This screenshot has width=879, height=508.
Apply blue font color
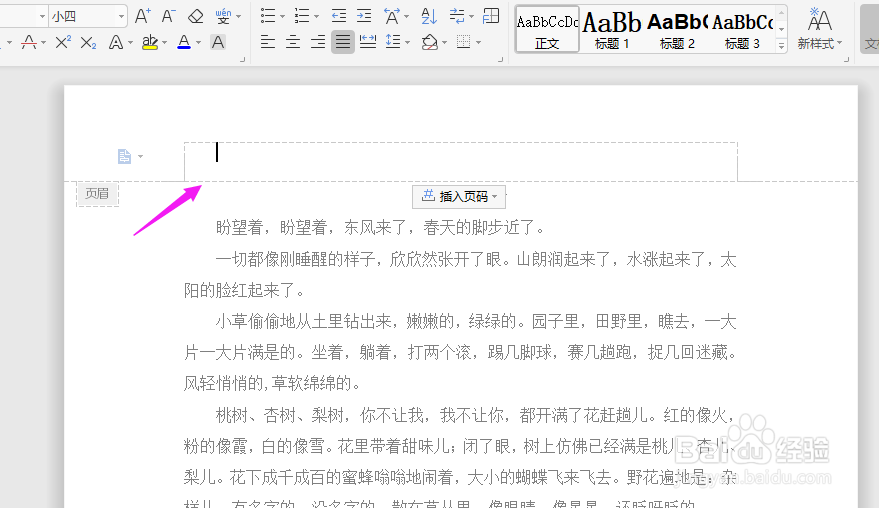pyautogui.click(x=184, y=42)
